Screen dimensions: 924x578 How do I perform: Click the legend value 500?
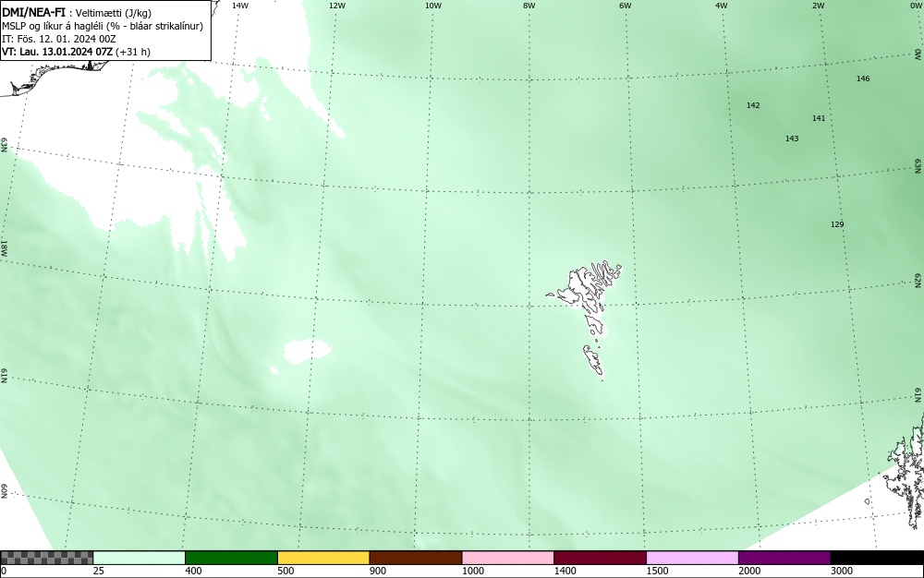[x=286, y=571]
